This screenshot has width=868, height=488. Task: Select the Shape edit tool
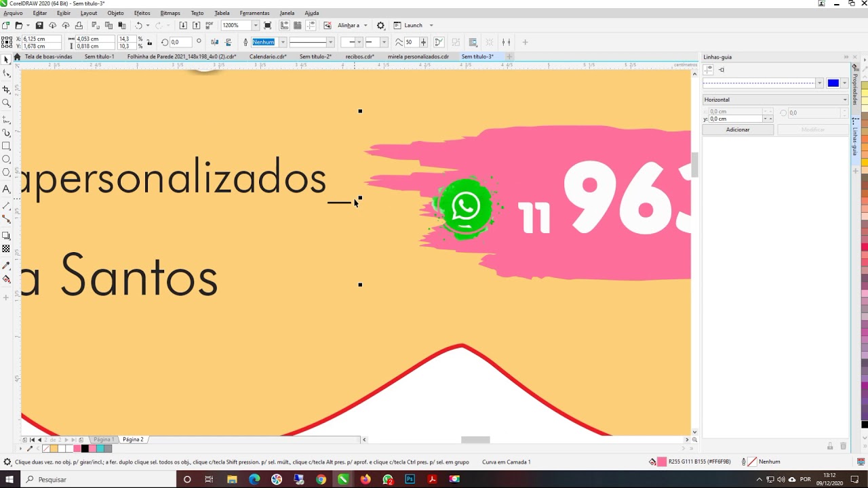6,73
